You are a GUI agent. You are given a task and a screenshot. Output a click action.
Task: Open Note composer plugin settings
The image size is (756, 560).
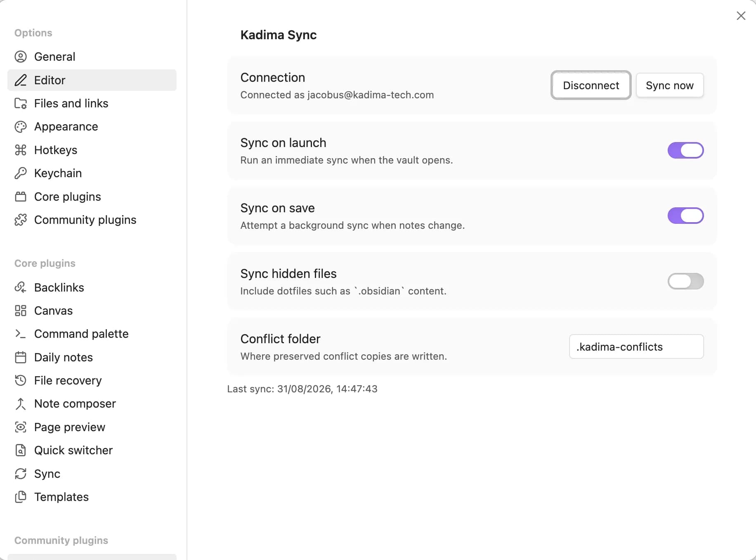pos(92,404)
